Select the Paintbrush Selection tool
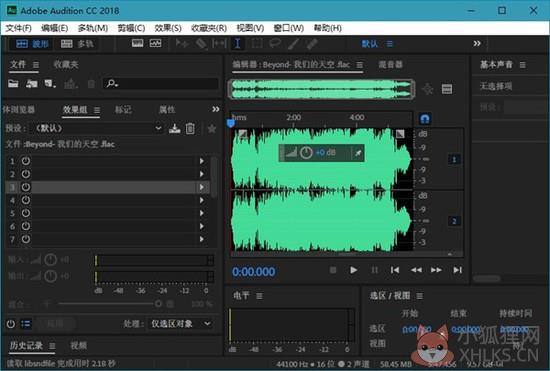Screen dimensions: 550x371 293,43
